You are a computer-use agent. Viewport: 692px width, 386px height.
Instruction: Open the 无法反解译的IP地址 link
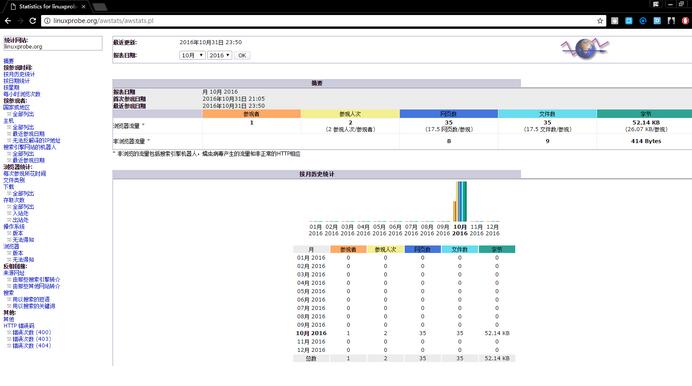(36, 140)
